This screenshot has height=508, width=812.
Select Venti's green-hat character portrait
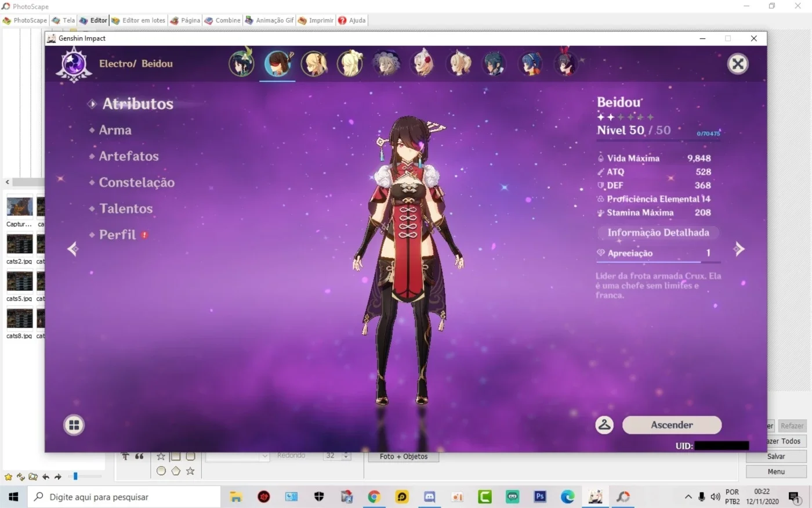tap(241, 63)
